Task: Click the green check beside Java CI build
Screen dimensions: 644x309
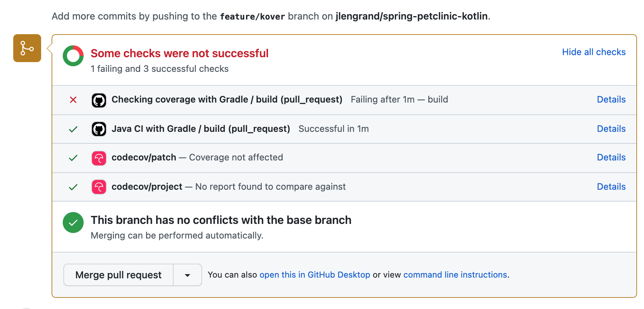Action: point(73,129)
